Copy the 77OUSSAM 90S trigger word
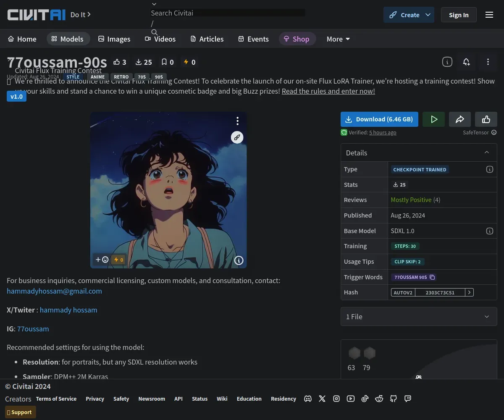The width and height of the screenshot is (504, 420). pos(433,277)
